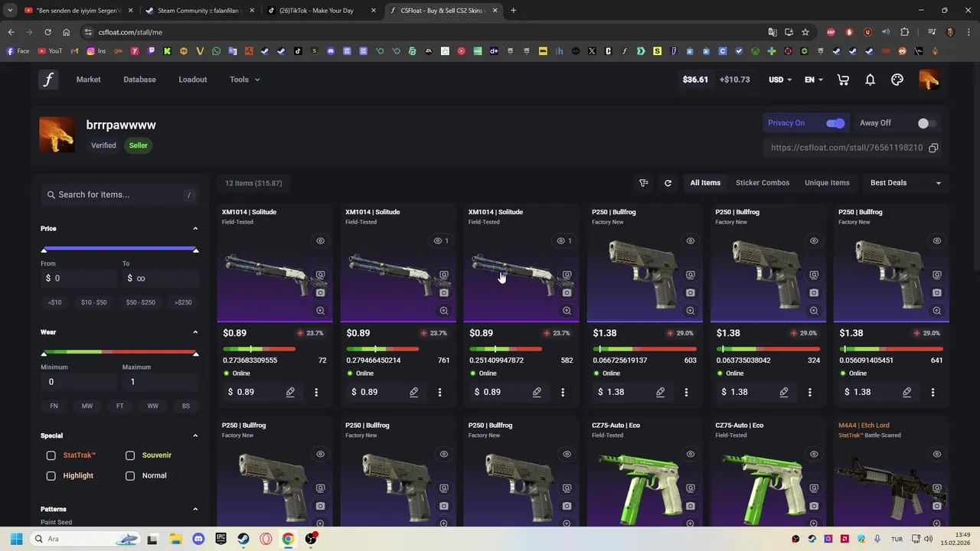Click the Windows Start button
This screenshot has height=551, width=980.
16,539
